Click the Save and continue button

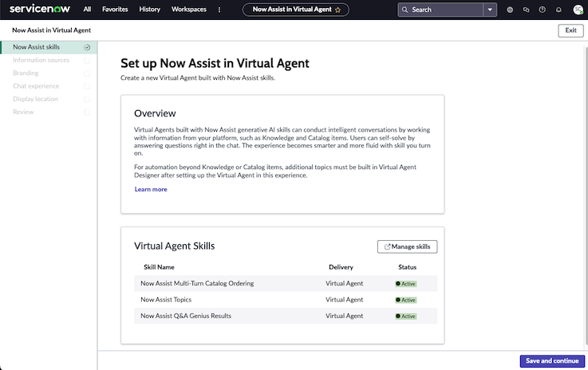(x=552, y=361)
